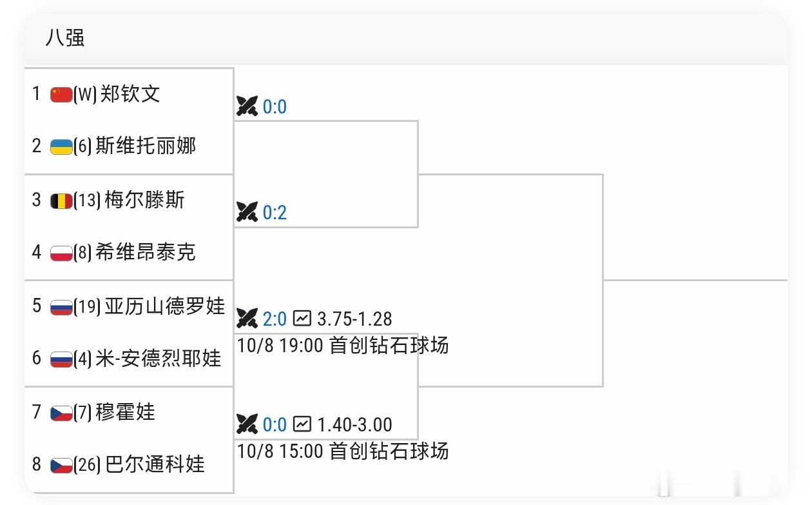Click China flag next to 郑钦文
The height and width of the screenshot is (505, 812).
[61, 95]
